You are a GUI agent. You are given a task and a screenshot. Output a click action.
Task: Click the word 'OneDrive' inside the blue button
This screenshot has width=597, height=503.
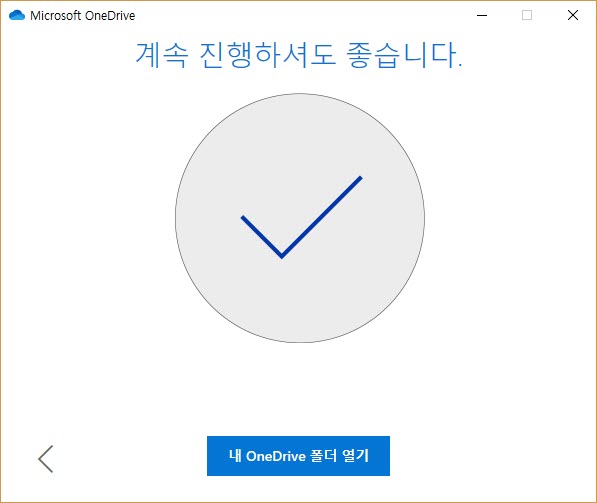276,456
